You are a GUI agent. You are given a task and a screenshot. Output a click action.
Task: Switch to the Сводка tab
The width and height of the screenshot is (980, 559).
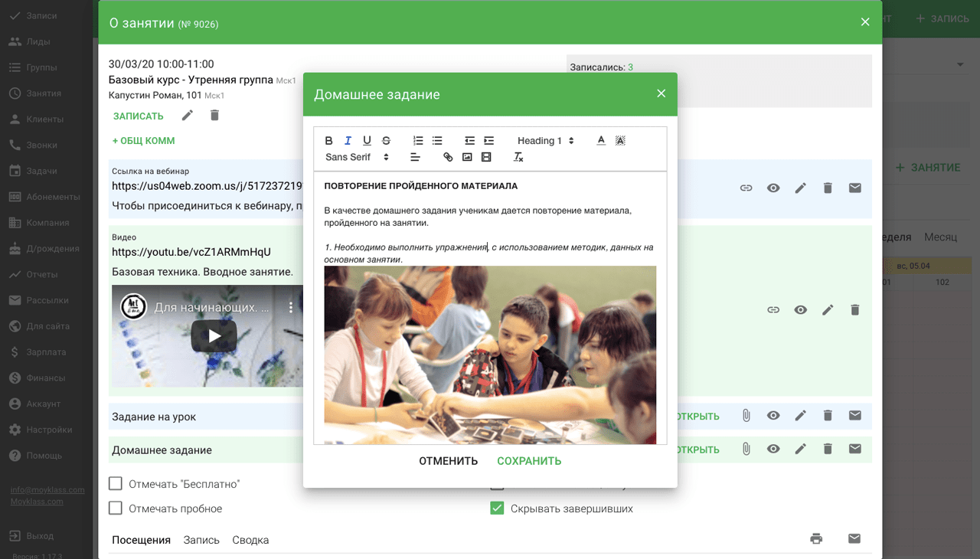coord(250,541)
